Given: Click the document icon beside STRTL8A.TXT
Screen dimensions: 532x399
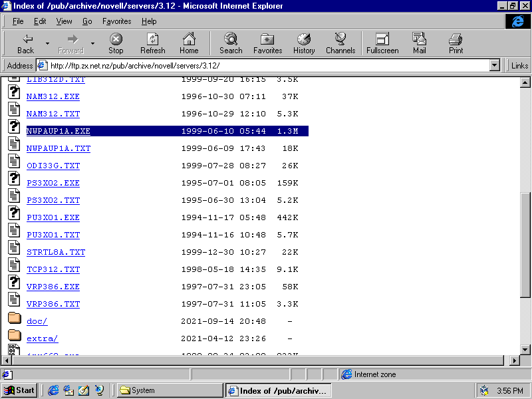Looking at the screenshot, I should 14,247.
